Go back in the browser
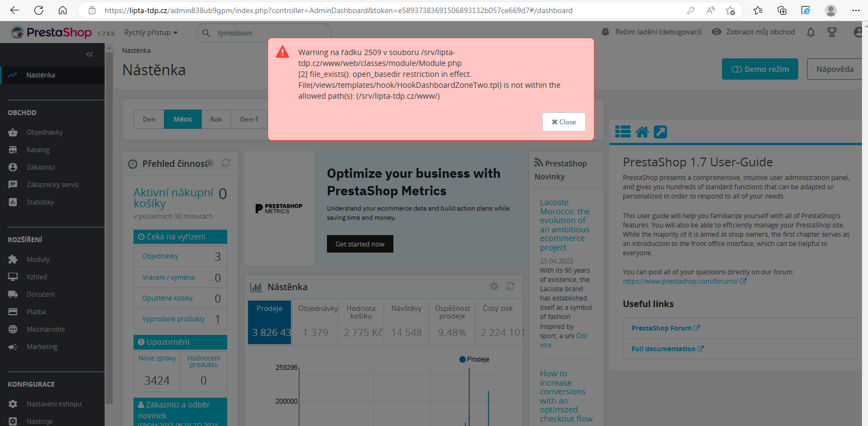Image resolution: width=868 pixels, height=426 pixels. click(15, 10)
